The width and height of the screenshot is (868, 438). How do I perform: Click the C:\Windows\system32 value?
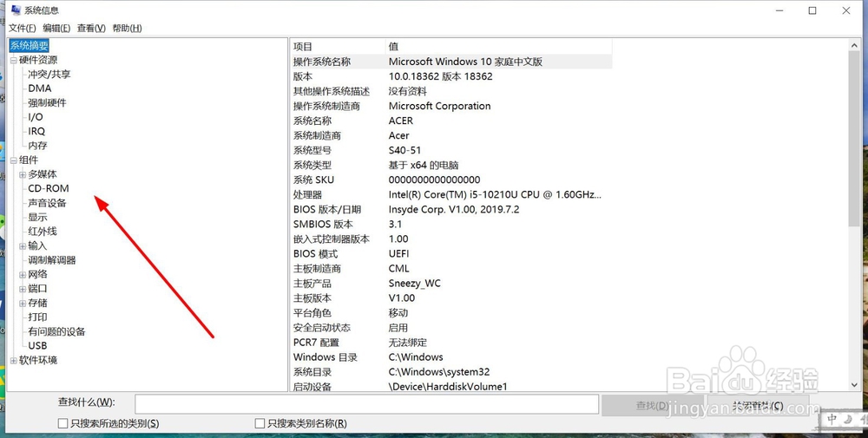439,372
